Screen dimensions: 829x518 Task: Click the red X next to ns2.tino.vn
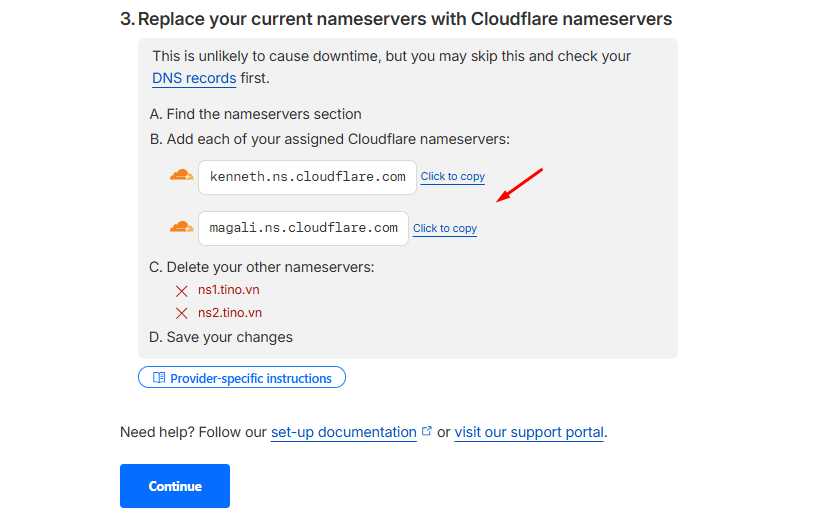coord(181,313)
